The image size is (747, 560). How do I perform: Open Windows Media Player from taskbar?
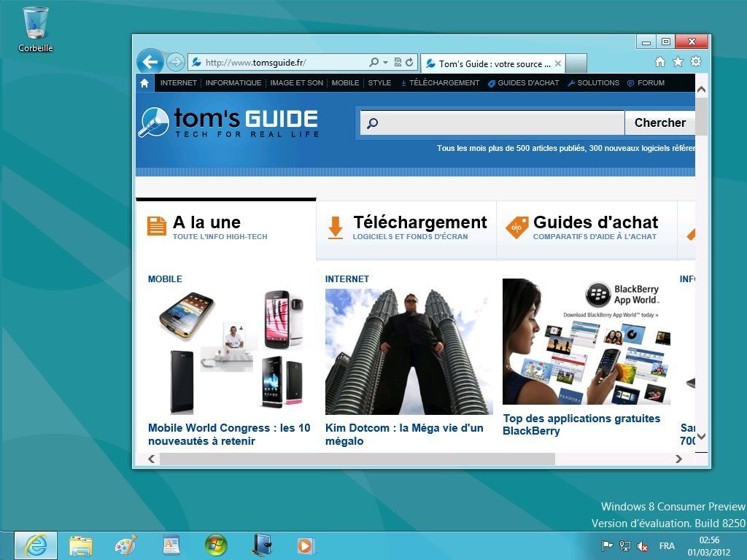(306, 545)
